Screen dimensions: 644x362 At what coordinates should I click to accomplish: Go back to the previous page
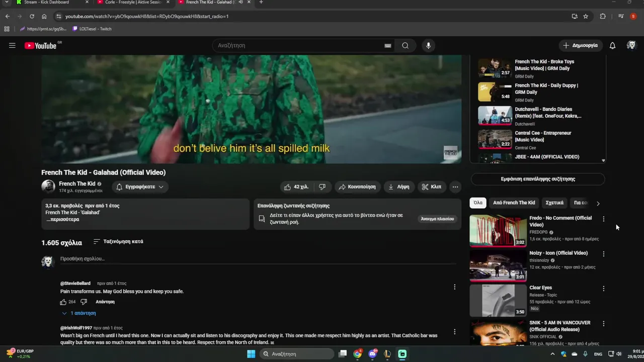pos(8,16)
